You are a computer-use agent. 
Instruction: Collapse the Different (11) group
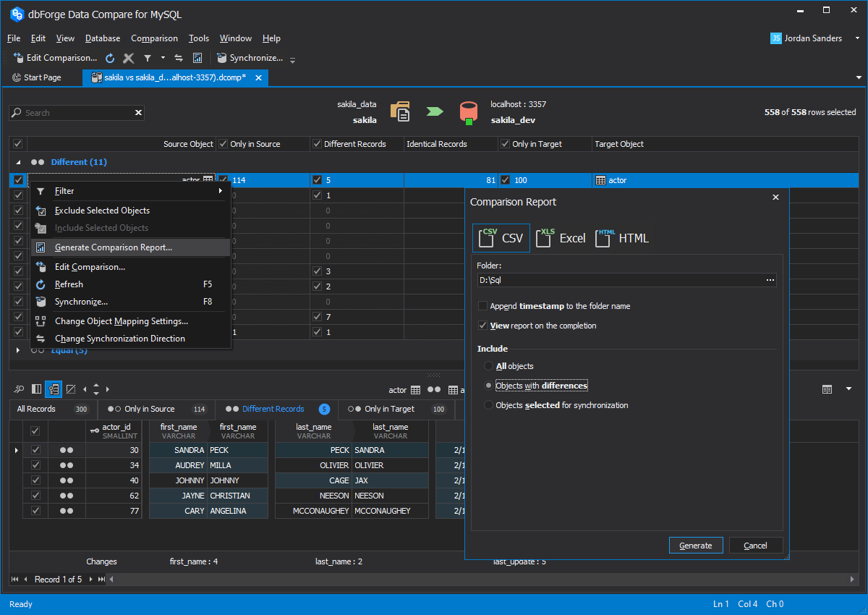(x=19, y=162)
